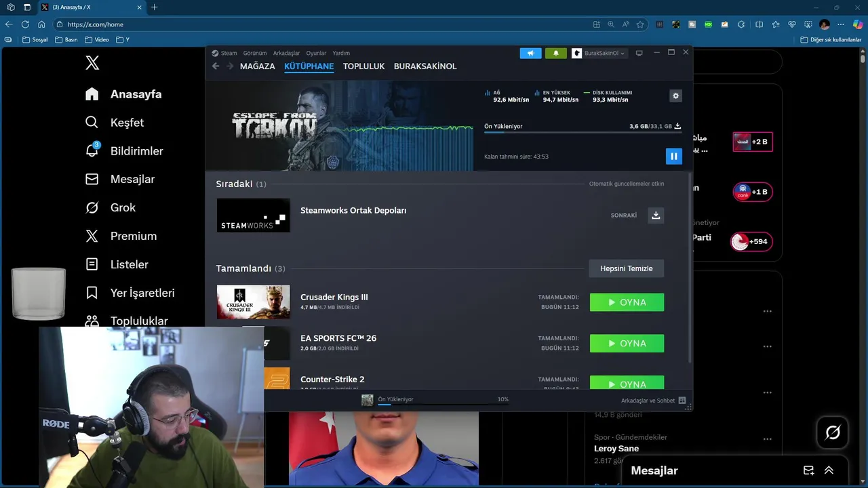Open the Steam menu
This screenshot has height=488, width=868.
pos(224,53)
